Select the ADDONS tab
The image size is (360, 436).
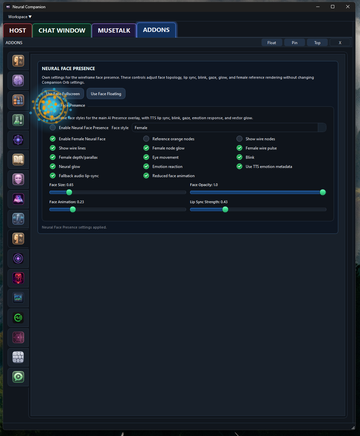156,30
